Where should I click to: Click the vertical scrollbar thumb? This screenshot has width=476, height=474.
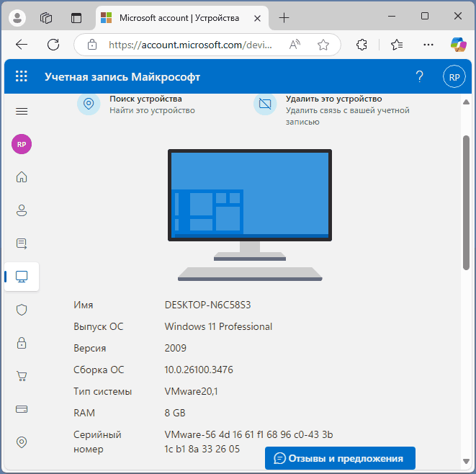coord(467,202)
